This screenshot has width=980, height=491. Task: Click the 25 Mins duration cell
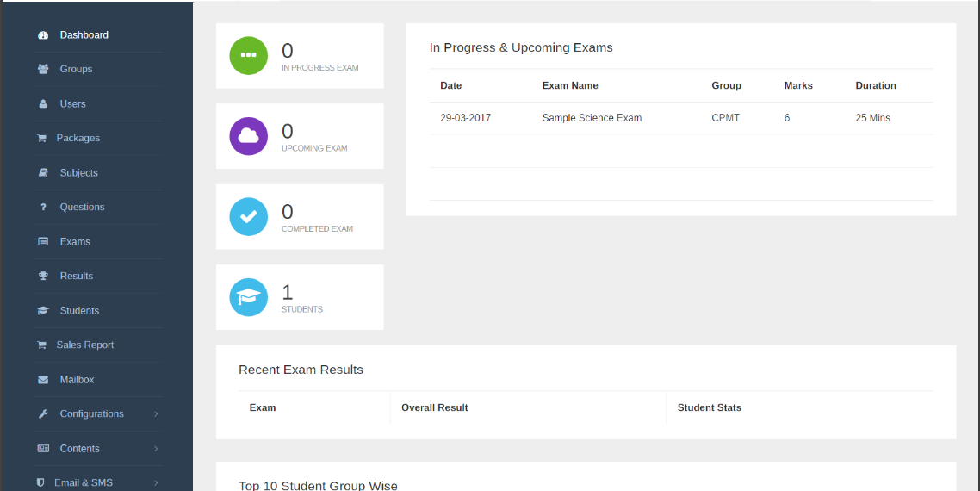click(x=873, y=118)
